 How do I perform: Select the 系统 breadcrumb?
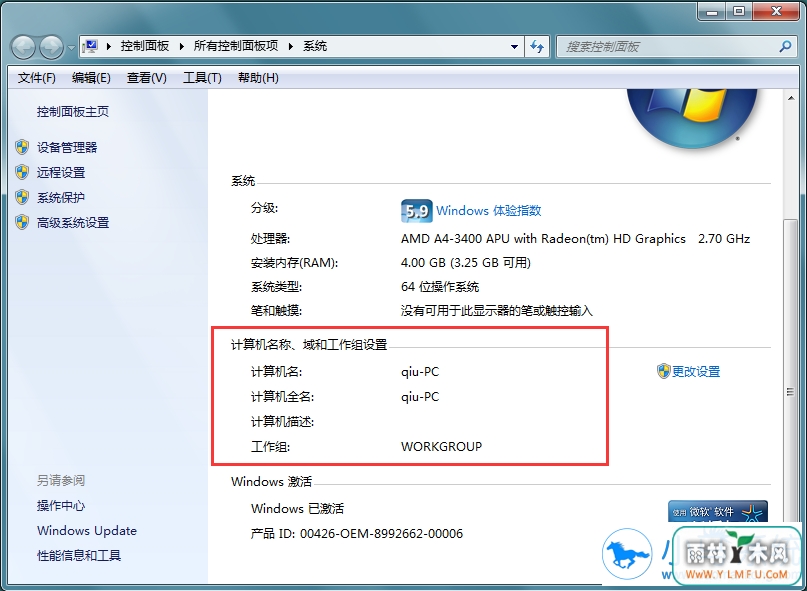(315, 46)
